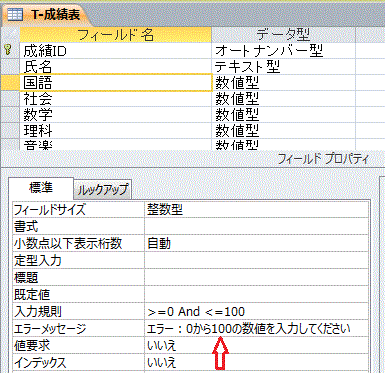Select the 数学 field name cell
The height and width of the screenshot is (373, 385).
point(115,115)
